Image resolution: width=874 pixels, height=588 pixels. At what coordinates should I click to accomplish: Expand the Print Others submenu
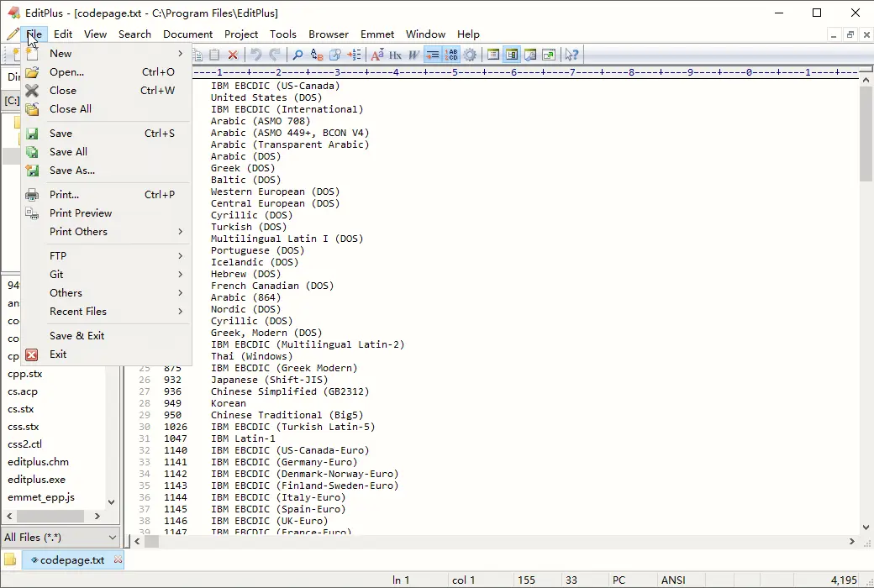(x=107, y=231)
